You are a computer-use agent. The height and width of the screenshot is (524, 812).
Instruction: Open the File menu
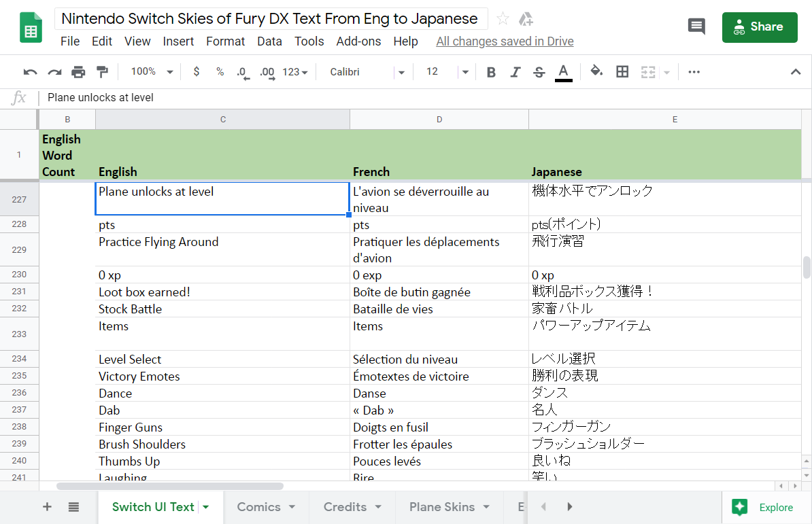[x=70, y=41]
